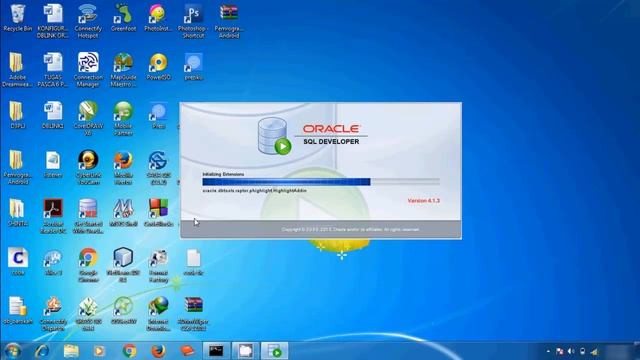Screen dimensions: 640x360
Task: Open the Google Chrome desktop shortcut
Action: [88, 265]
